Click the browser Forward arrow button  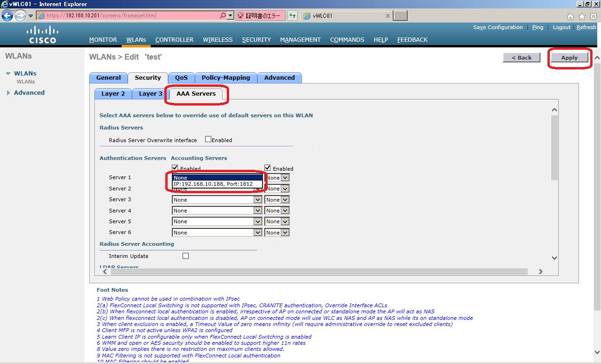coord(20,15)
